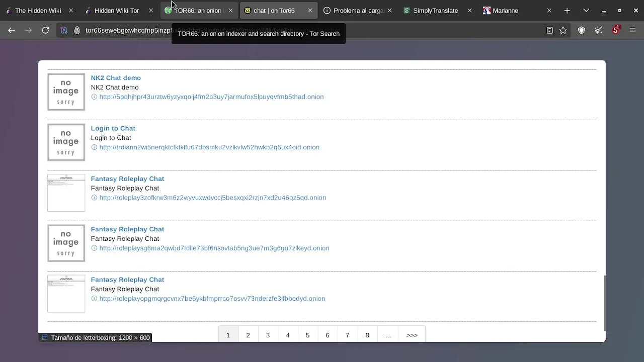
Task: Go to results page 4
Action: coord(288,335)
